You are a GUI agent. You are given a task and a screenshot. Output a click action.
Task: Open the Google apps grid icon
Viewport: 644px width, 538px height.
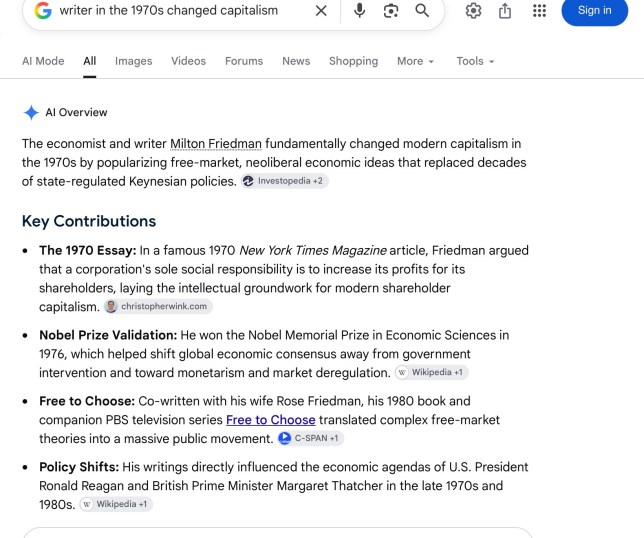point(539,11)
